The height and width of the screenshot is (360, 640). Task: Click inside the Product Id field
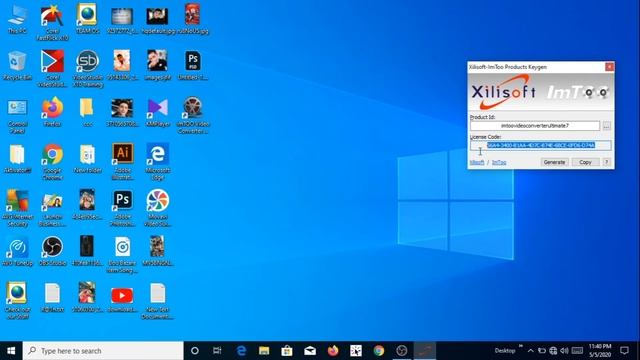click(x=535, y=126)
